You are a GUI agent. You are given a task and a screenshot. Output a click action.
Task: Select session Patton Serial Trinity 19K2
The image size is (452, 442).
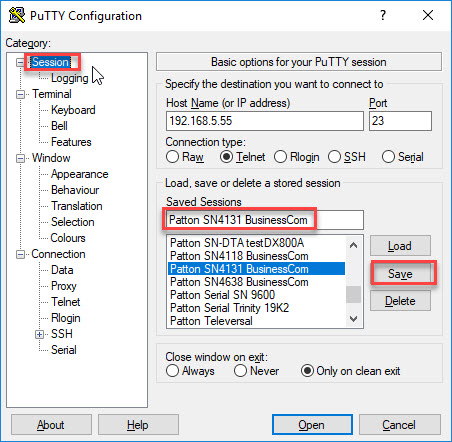pyautogui.click(x=256, y=308)
